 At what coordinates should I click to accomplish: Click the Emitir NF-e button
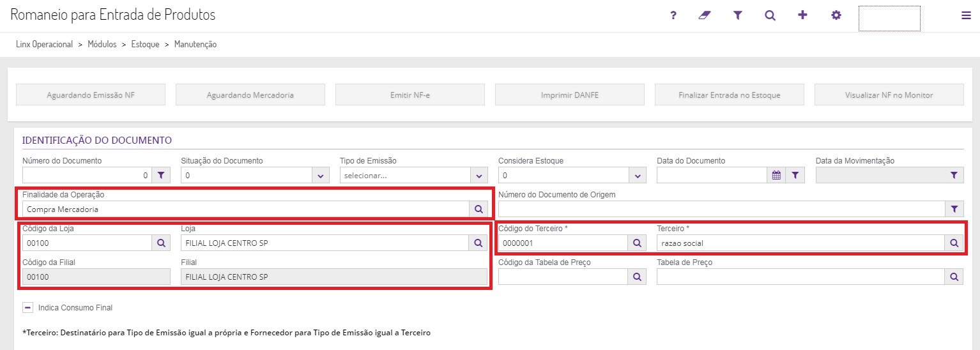(410, 95)
